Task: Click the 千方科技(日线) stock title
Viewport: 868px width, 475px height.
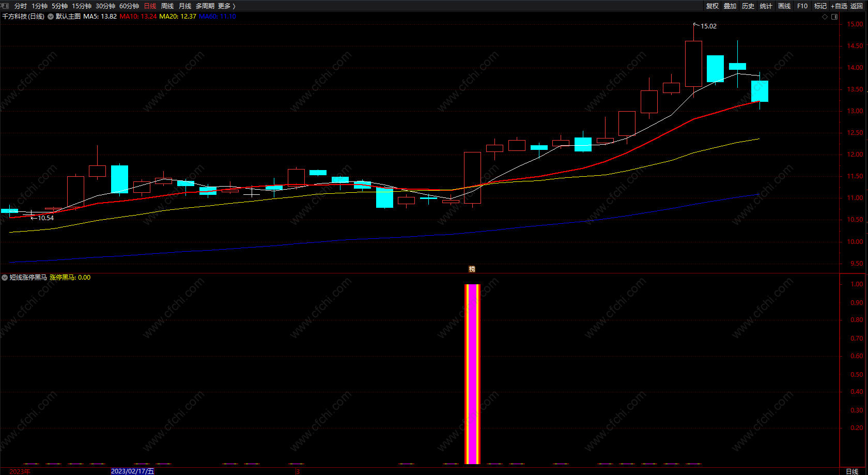Action: tap(23, 17)
